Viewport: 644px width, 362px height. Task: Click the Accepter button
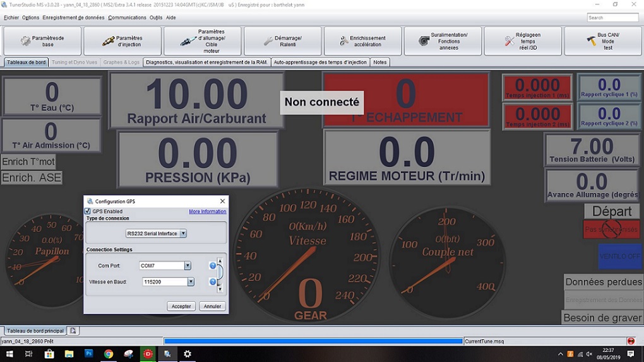coord(181,306)
